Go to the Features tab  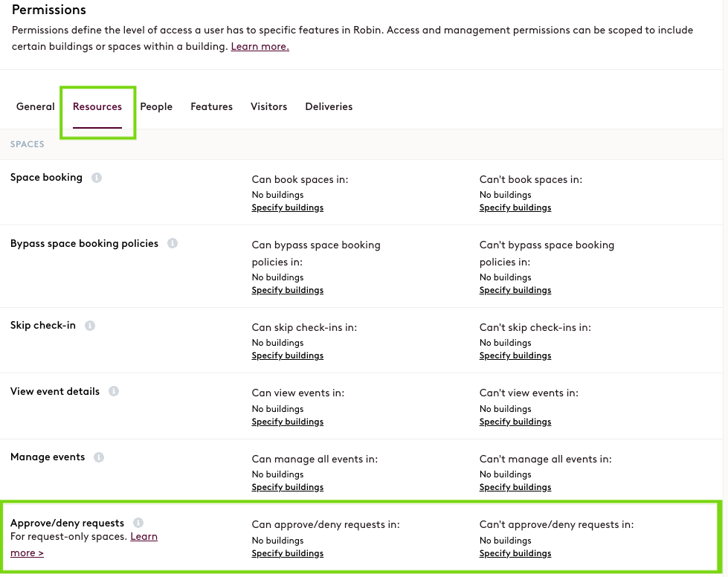click(x=212, y=107)
